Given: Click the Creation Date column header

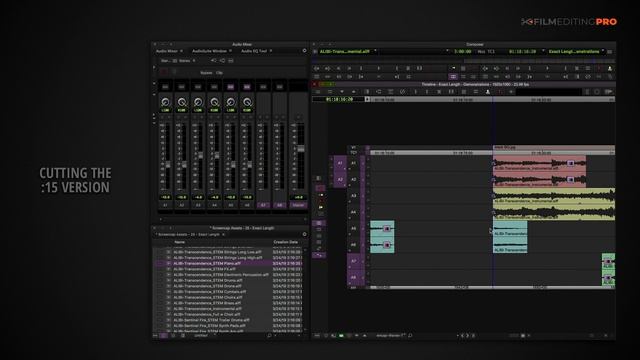Looking at the screenshot, I should 285,242.
